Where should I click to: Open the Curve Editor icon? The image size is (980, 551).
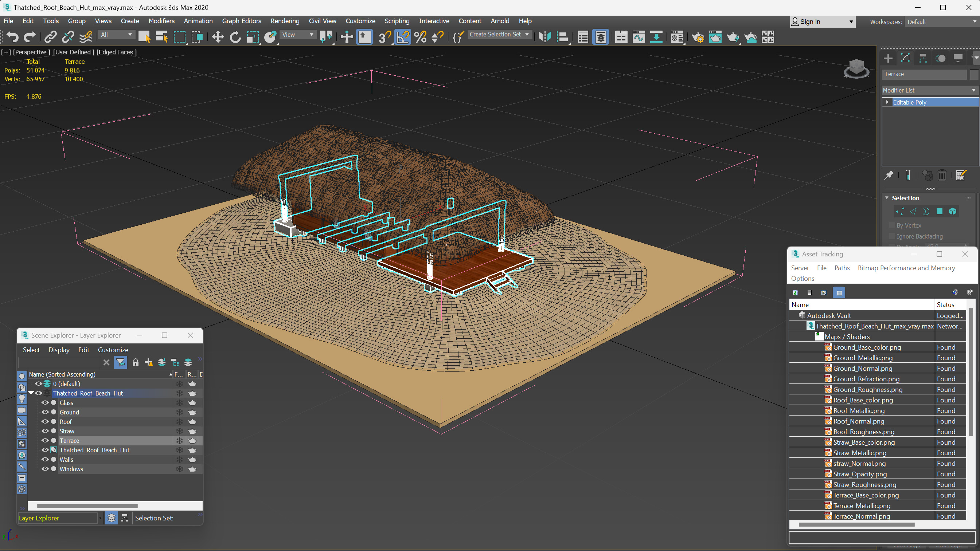[x=639, y=37]
